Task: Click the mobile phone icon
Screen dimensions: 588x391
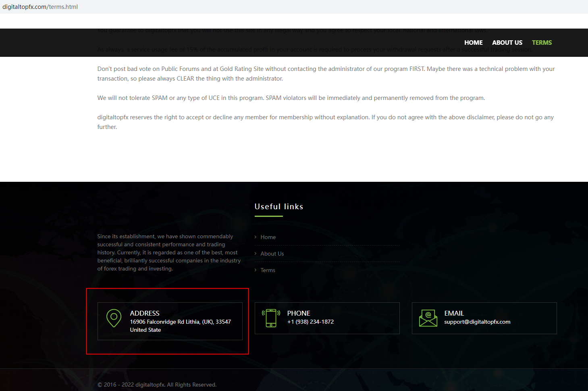Action: (x=271, y=318)
